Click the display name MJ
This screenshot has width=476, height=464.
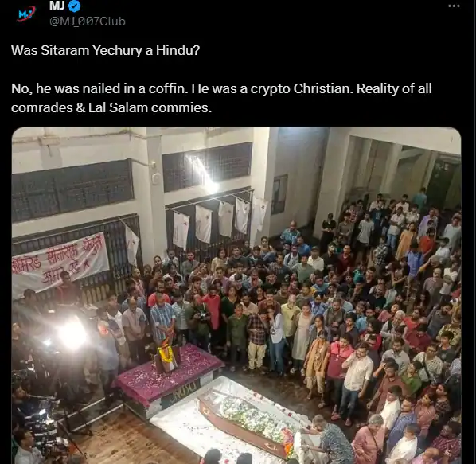[x=57, y=6]
